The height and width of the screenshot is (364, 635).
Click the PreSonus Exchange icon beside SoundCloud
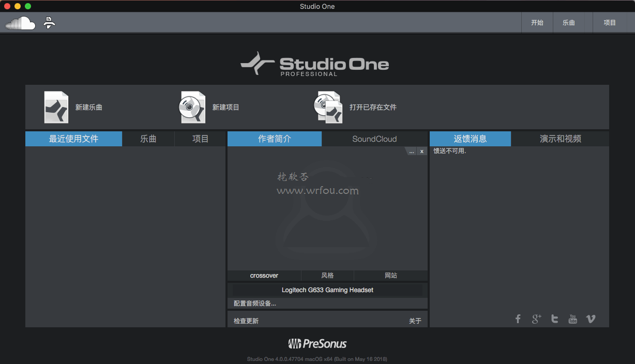pos(49,23)
